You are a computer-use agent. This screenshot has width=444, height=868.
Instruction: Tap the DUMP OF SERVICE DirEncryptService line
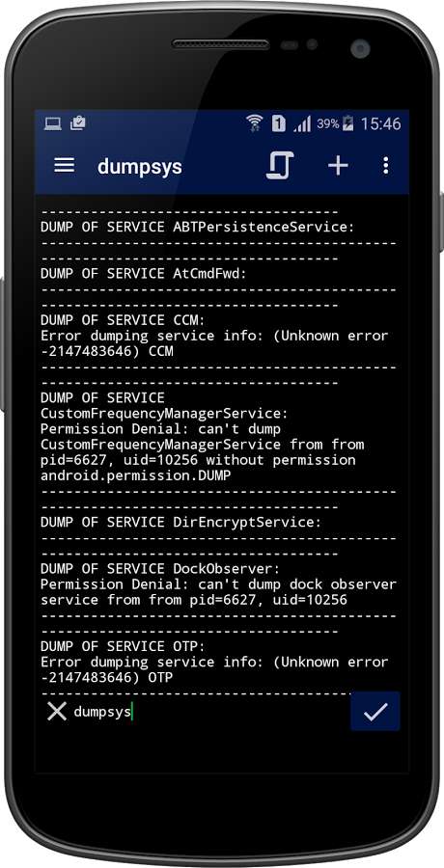tap(181, 522)
